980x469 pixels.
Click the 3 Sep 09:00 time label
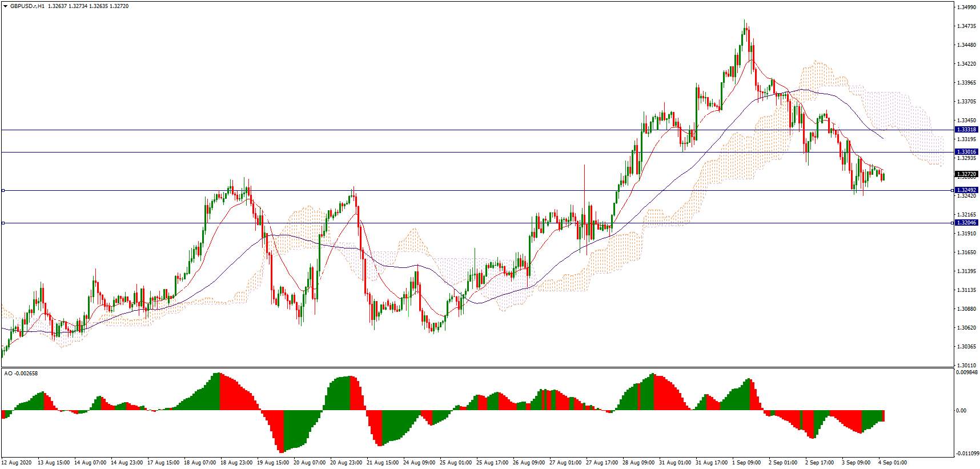coord(856,462)
